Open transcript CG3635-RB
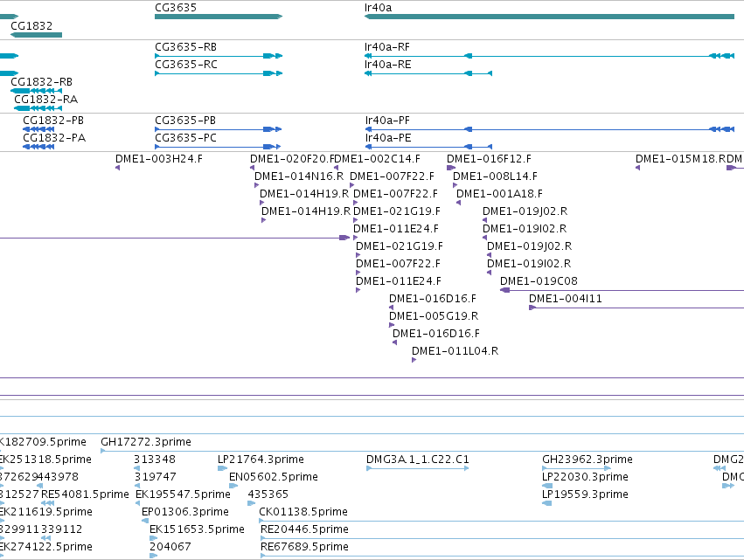Image resolution: width=744 pixels, height=560 pixels. (185, 47)
